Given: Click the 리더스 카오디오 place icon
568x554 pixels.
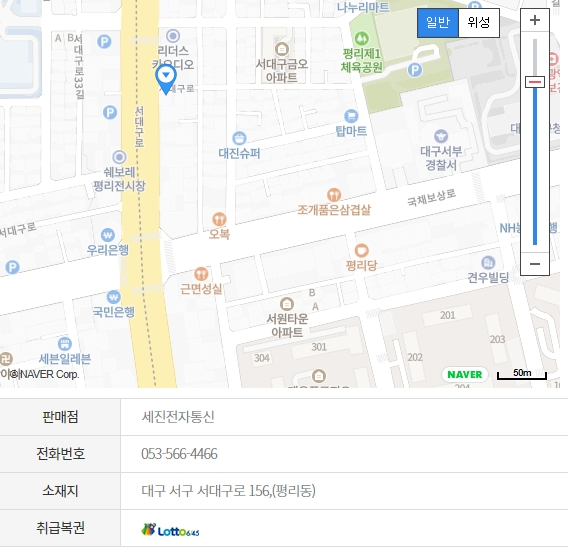Looking at the screenshot, I should (x=173, y=36).
